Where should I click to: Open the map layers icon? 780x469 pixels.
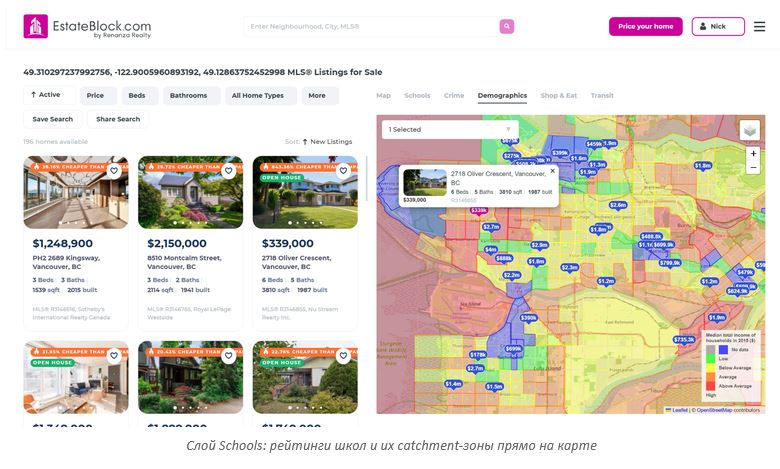tap(750, 130)
